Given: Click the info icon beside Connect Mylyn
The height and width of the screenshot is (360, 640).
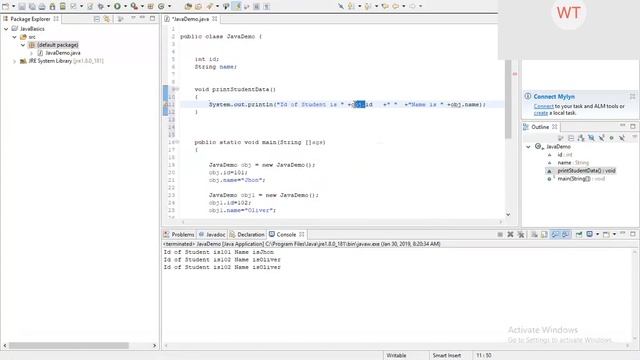Looking at the screenshot, I should tap(527, 96).
